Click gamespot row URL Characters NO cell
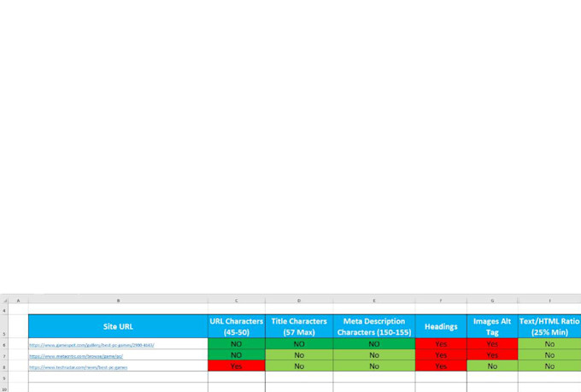This screenshot has height=392, width=581. (x=237, y=344)
